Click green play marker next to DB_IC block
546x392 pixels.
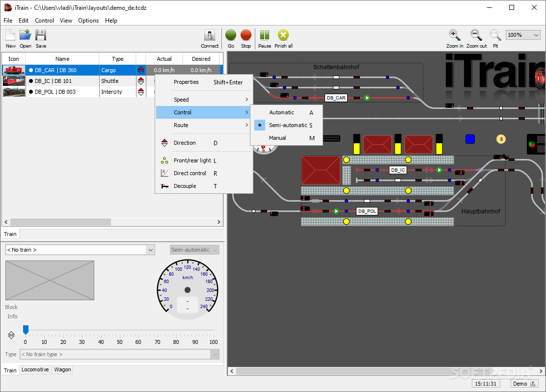point(439,170)
